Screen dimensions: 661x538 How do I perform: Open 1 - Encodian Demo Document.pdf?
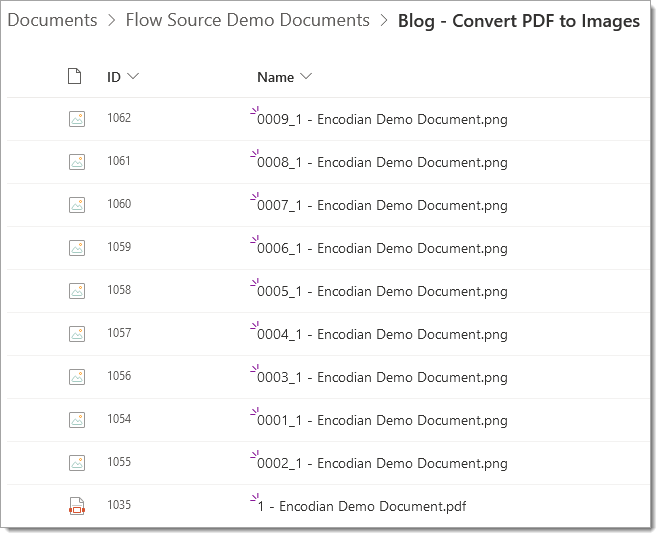pos(362,506)
